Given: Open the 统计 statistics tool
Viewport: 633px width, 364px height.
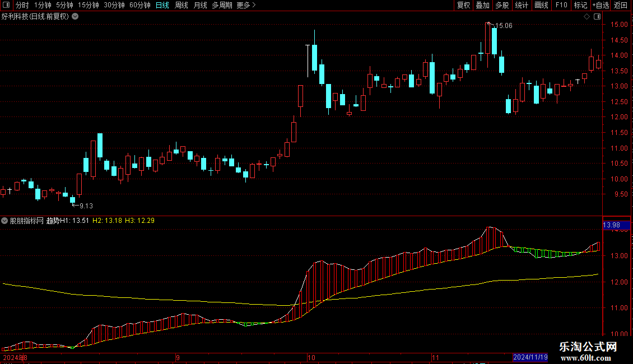Looking at the screenshot, I should (521, 5).
